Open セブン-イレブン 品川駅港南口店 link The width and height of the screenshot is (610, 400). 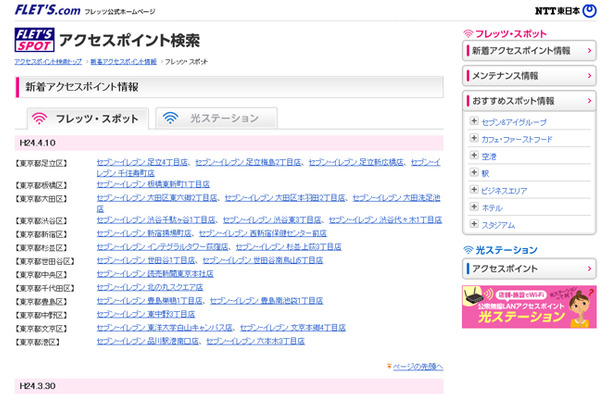(148, 341)
